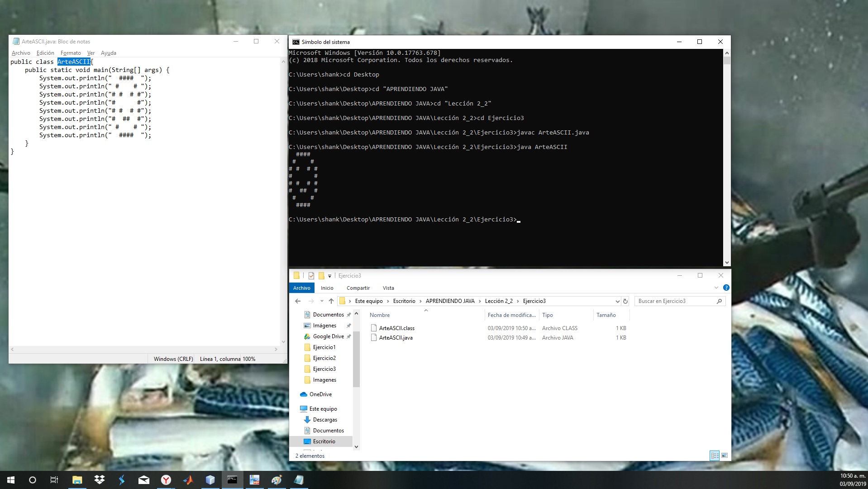Switch Explorer to large thumbnail view
Screen dimensions: 868x489
[x=725, y=456]
